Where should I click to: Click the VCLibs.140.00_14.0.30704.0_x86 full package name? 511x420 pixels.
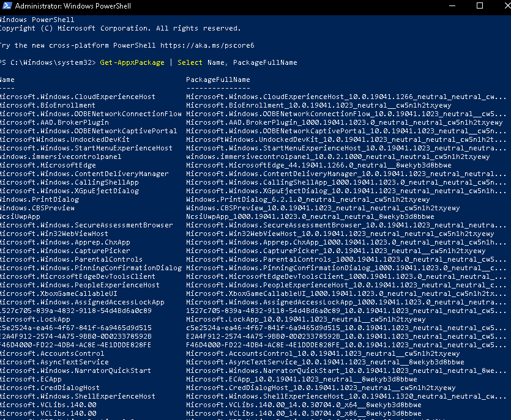click(x=304, y=413)
